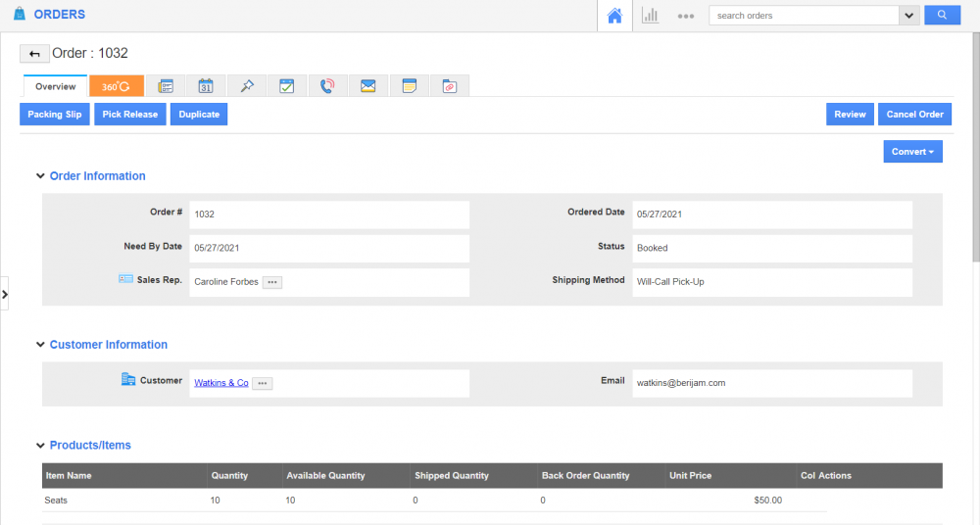Go to the Orders home icon
This screenshot has width=980, height=525.
point(615,16)
